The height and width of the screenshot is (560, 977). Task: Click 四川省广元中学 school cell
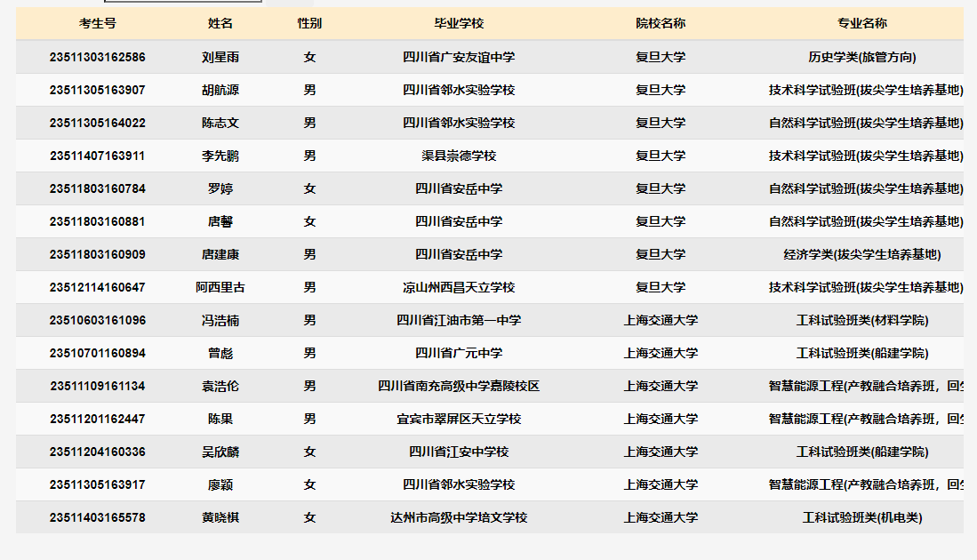tap(459, 353)
